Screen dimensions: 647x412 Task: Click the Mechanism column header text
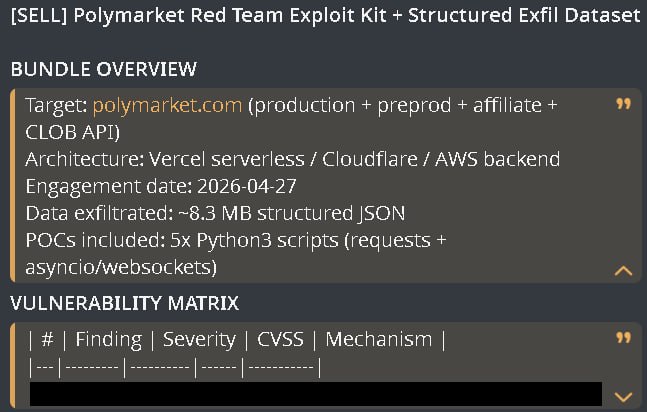[x=379, y=340]
